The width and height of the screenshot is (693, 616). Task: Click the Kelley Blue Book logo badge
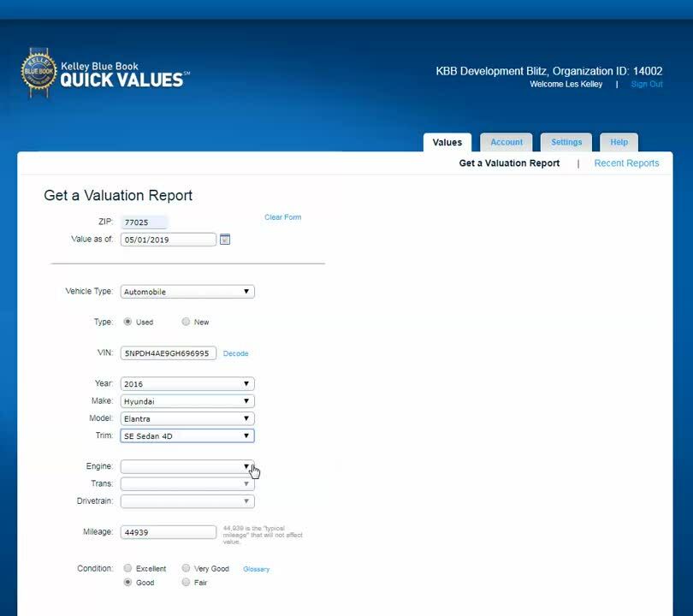click(x=38, y=73)
